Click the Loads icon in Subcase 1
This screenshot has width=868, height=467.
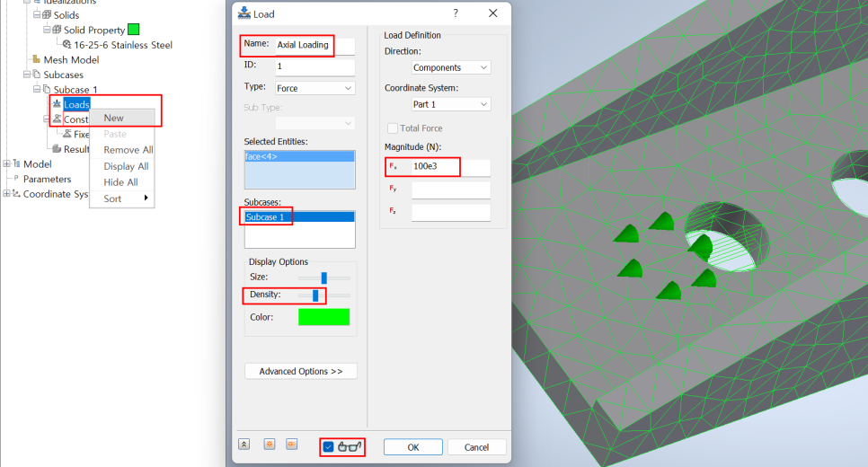tap(57, 104)
